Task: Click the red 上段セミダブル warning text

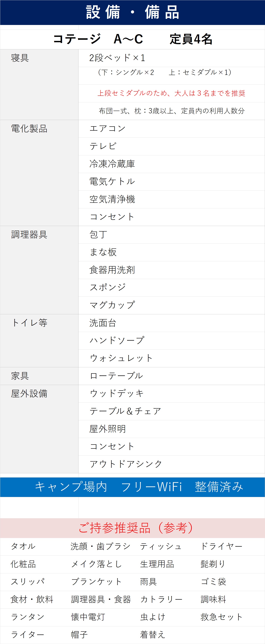Action: click(171, 93)
